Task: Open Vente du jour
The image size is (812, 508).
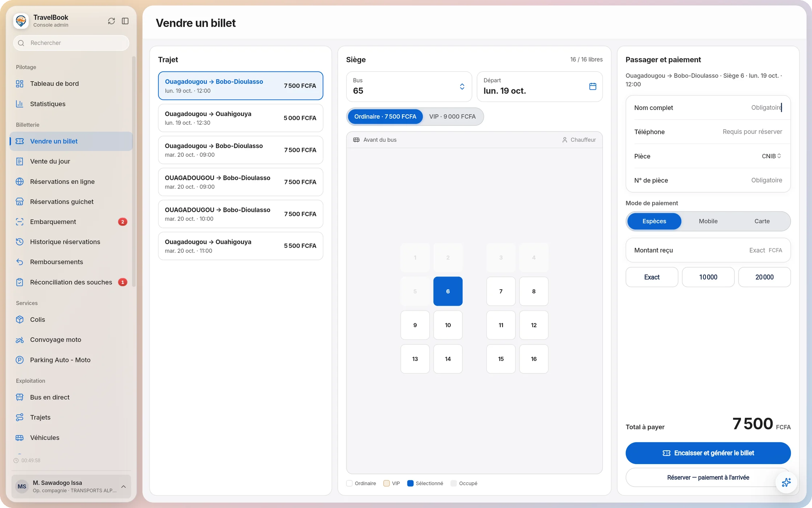Action: pyautogui.click(x=71, y=161)
